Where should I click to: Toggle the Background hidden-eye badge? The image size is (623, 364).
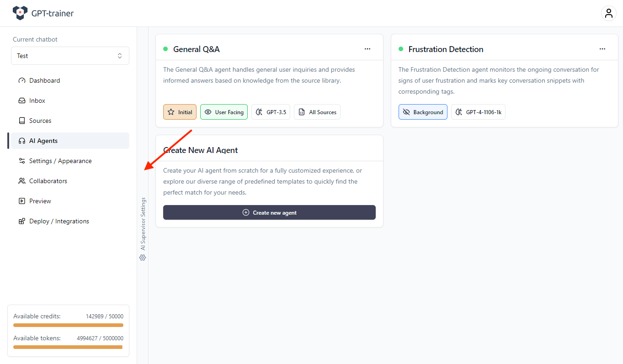[423, 112]
